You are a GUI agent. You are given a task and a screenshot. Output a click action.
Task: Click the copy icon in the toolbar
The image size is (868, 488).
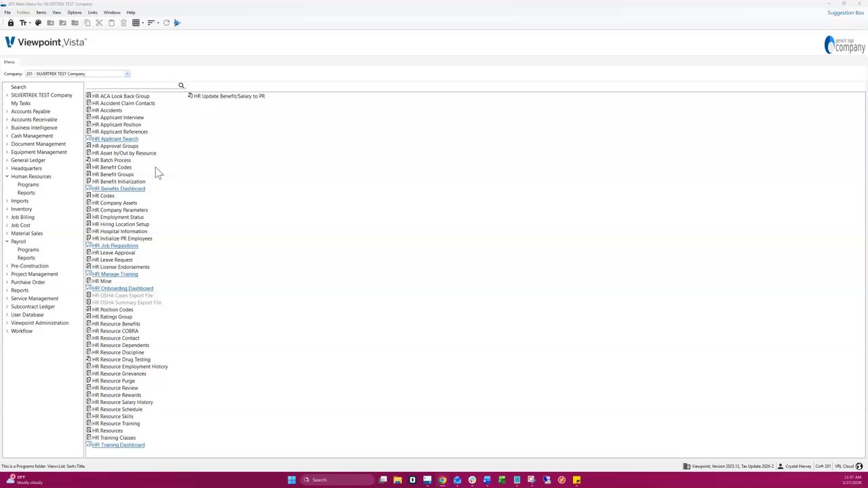pyautogui.click(x=87, y=23)
